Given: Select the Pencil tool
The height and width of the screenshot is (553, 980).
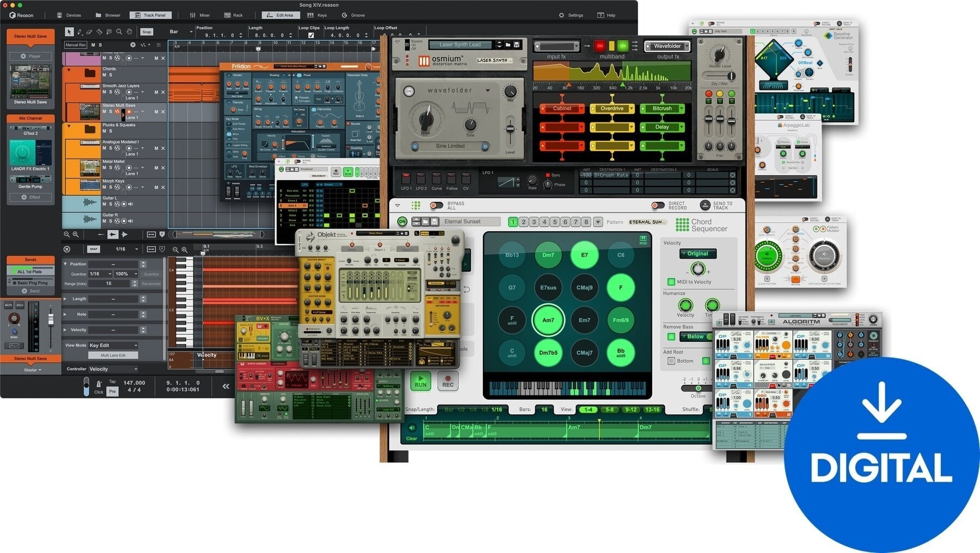Looking at the screenshot, I should pos(79,32).
